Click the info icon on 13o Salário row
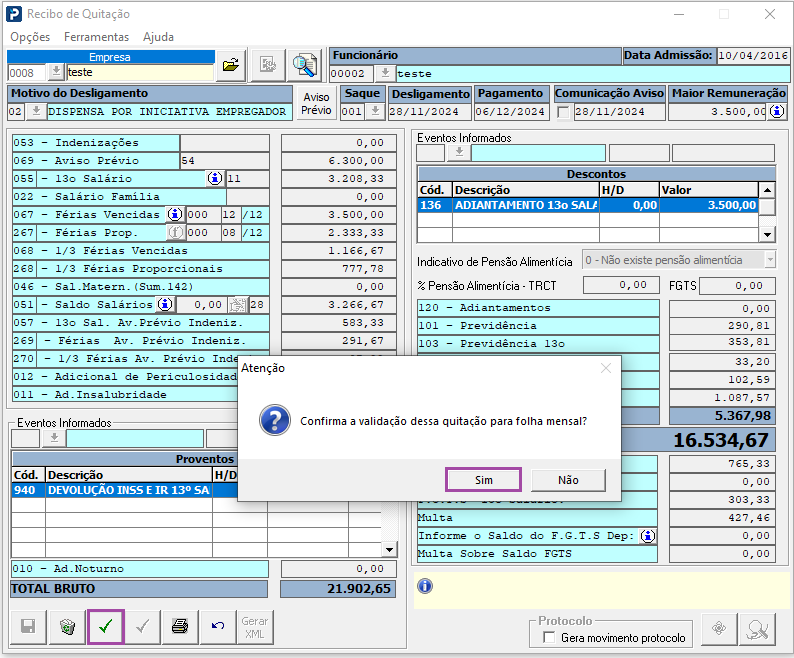 [x=214, y=179]
